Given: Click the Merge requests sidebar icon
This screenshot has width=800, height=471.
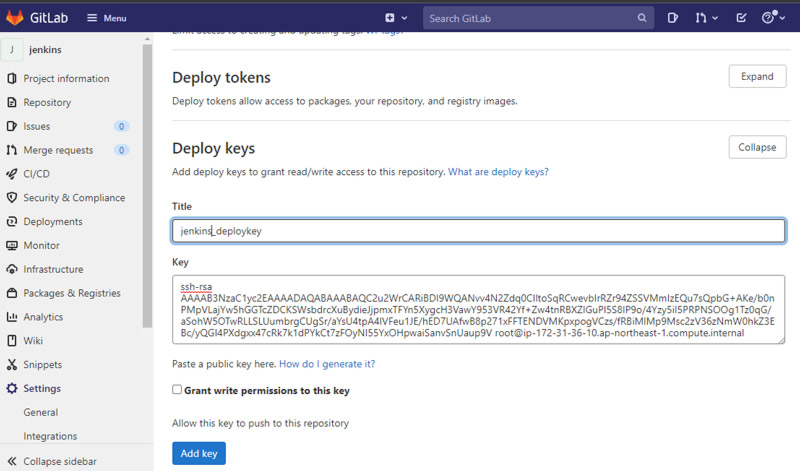Looking at the screenshot, I should coord(12,150).
